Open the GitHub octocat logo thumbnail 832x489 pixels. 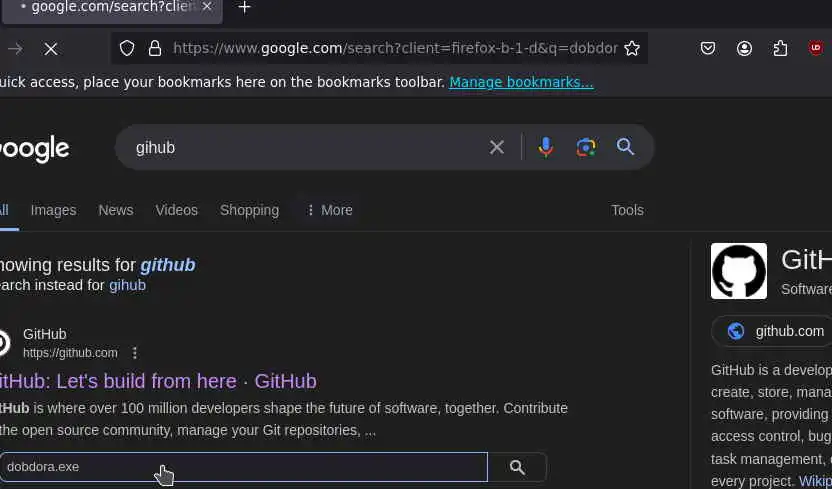(739, 271)
